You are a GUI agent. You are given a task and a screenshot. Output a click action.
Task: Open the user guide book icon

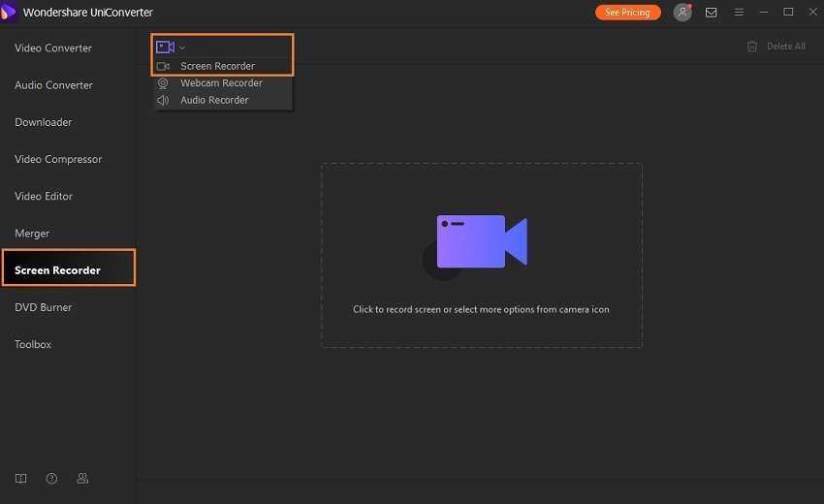point(21,478)
